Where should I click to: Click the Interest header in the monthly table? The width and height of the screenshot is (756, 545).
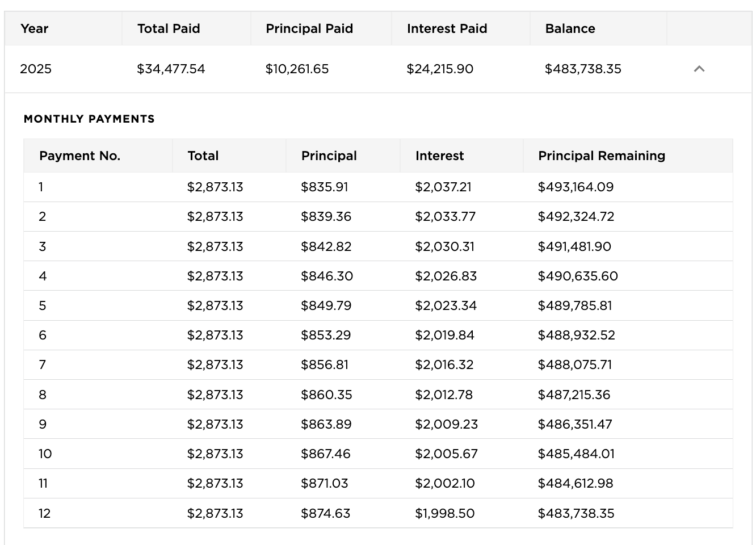(x=440, y=156)
